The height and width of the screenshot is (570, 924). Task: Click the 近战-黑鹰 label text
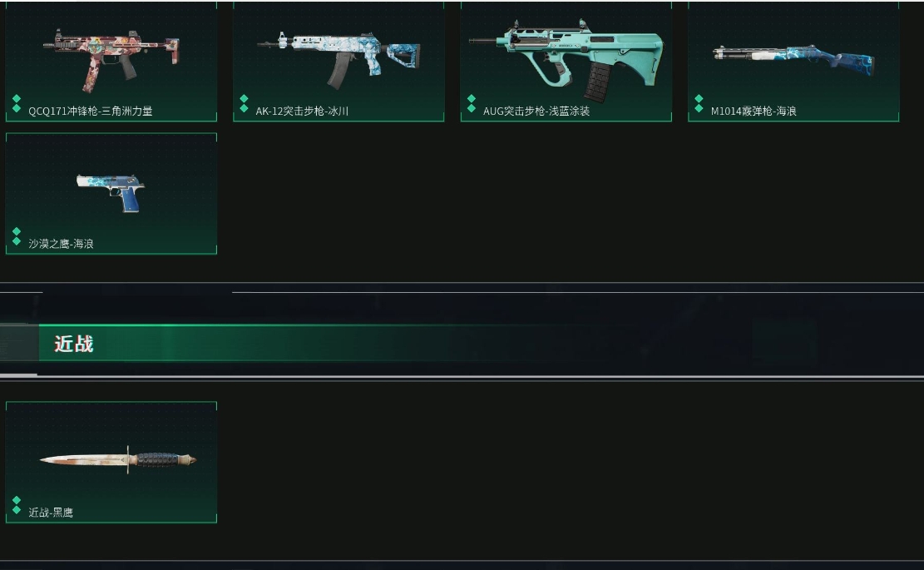pos(51,513)
